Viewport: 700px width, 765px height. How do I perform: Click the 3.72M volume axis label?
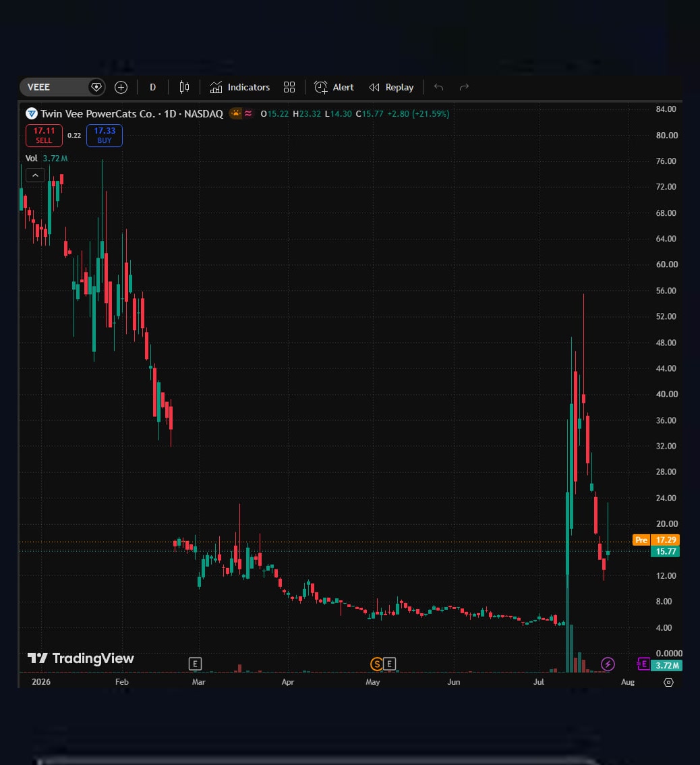[667, 665]
